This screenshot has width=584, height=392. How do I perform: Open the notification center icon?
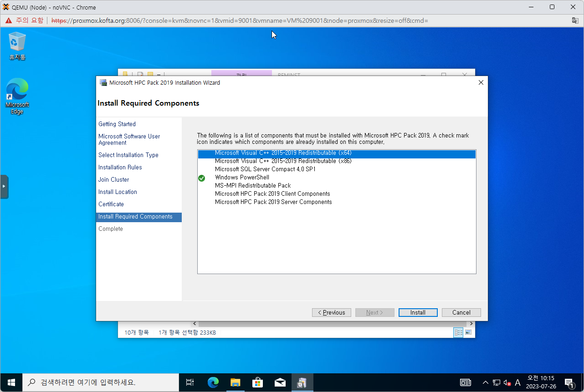pos(569,382)
